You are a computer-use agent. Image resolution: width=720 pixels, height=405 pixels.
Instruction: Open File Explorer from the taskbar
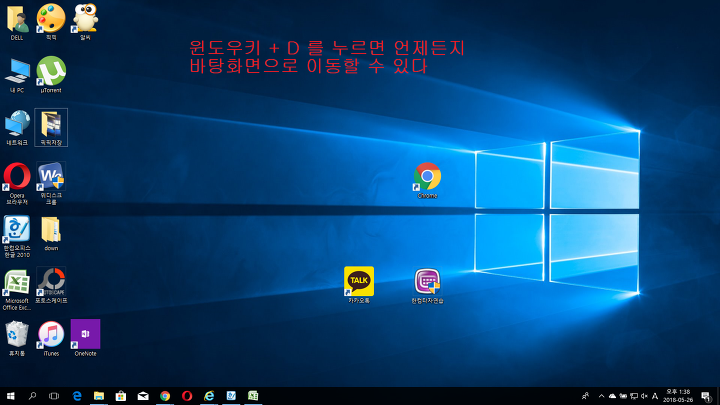pos(99,396)
